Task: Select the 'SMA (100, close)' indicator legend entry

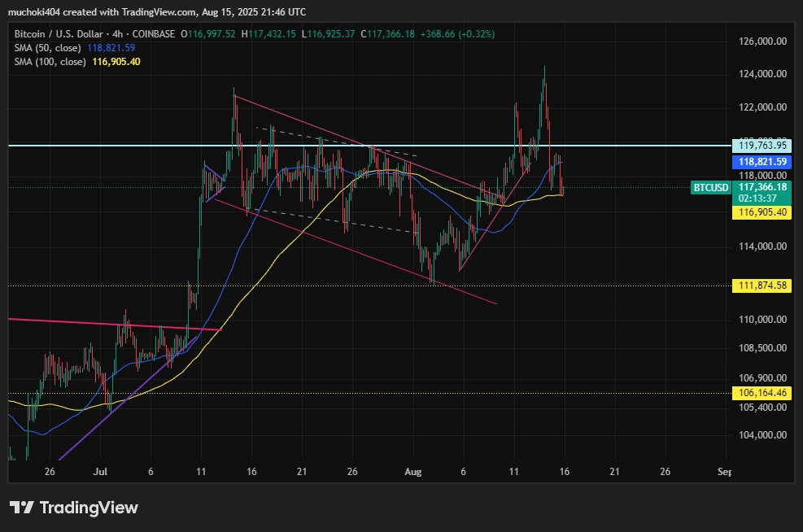Action: point(53,61)
